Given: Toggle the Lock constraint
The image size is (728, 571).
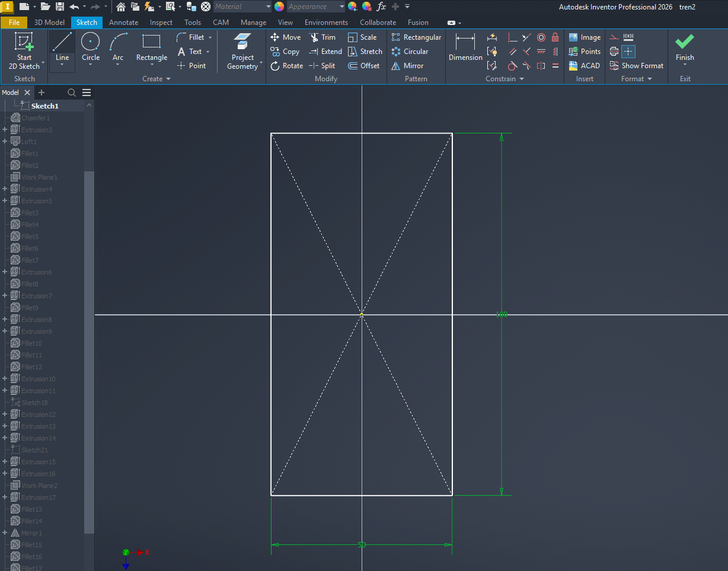Looking at the screenshot, I should (x=555, y=37).
